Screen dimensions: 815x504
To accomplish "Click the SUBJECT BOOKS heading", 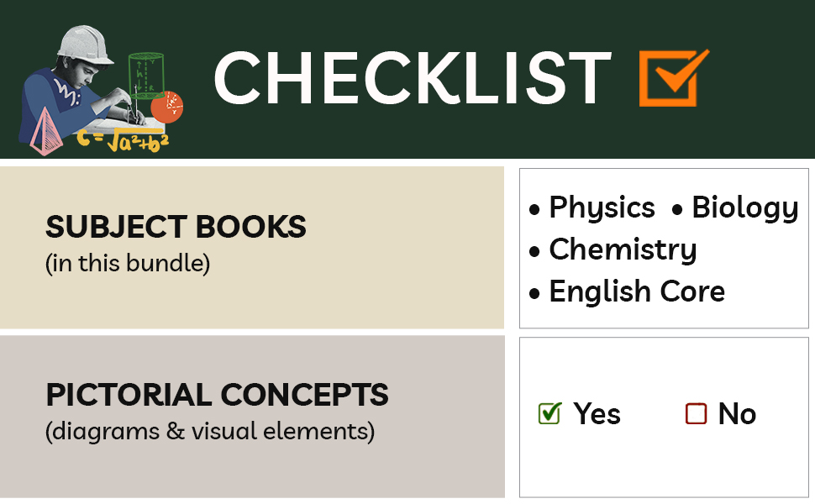I will coord(176,227).
